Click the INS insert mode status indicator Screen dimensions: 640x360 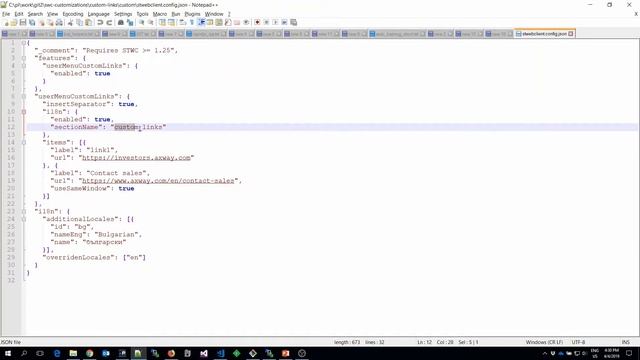coord(625,342)
